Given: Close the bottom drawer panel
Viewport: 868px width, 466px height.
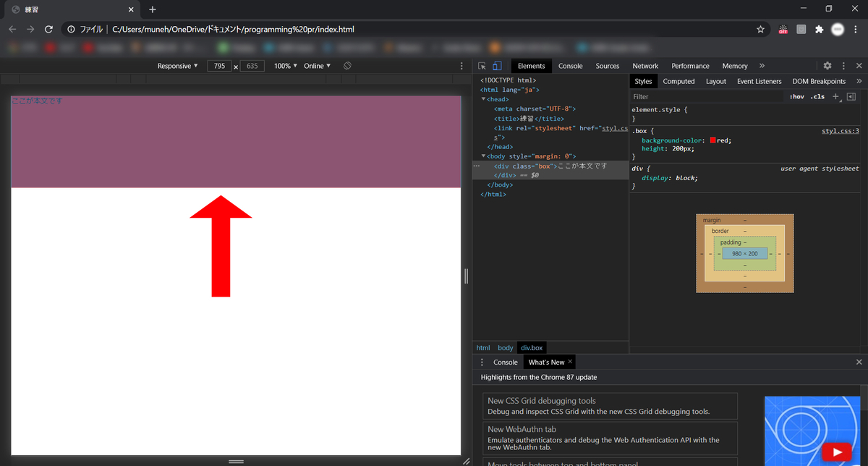Looking at the screenshot, I should coord(859,362).
